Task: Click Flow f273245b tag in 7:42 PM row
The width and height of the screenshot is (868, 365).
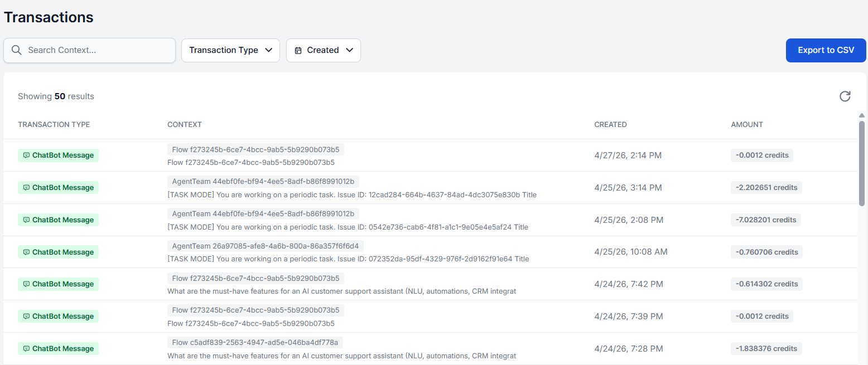Action: [255, 278]
